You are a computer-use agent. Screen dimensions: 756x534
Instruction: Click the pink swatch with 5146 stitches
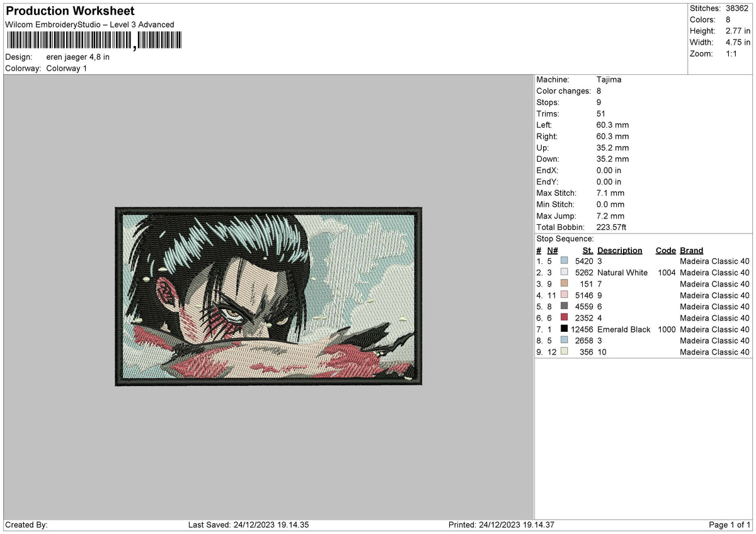pyautogui.click(x=564, y=295)
